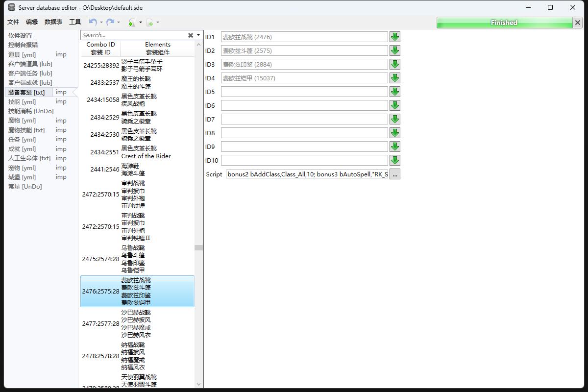Open the undo history dropdown arrow
The height and width of the screenshot is (392, 588).
[101, 23]
